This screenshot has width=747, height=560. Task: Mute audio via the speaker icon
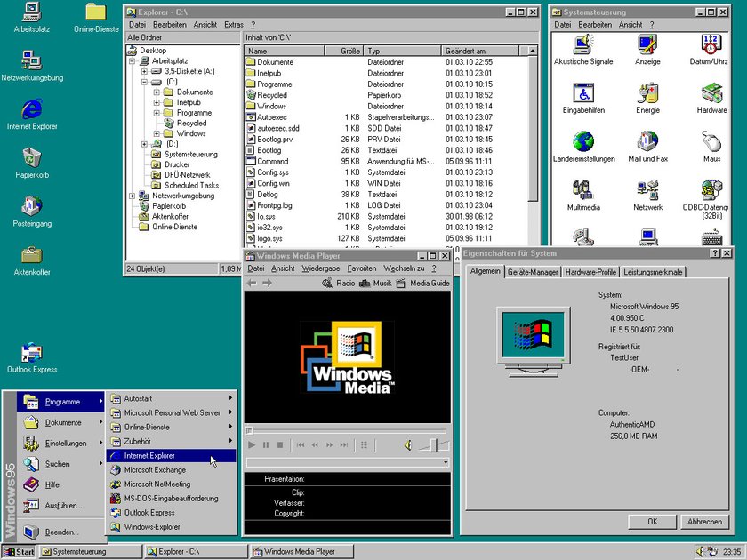pos(408,446)
